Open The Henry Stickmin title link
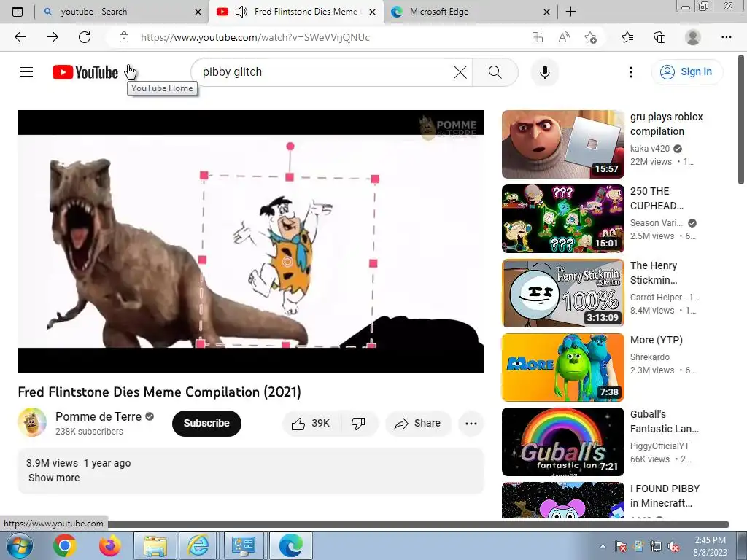The width and height of the screenshot is (747, 560). pos(654,273)
